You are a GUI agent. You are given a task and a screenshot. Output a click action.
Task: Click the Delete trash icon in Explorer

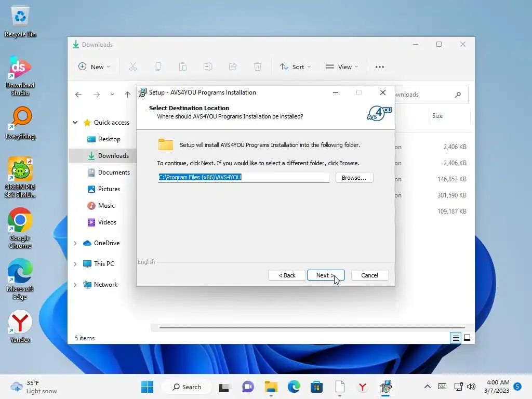[x=258, y=67]
